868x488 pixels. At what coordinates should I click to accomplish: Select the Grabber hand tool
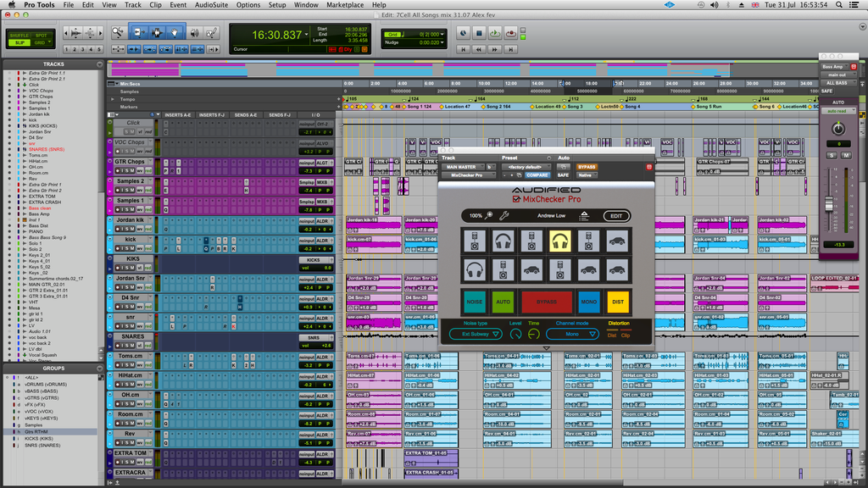pyautogui.click(x=175, y=33)
